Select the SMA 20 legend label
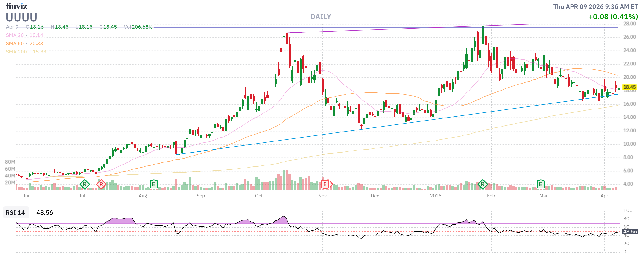Screen dimensions: 644x259 [x=15, y=35]
